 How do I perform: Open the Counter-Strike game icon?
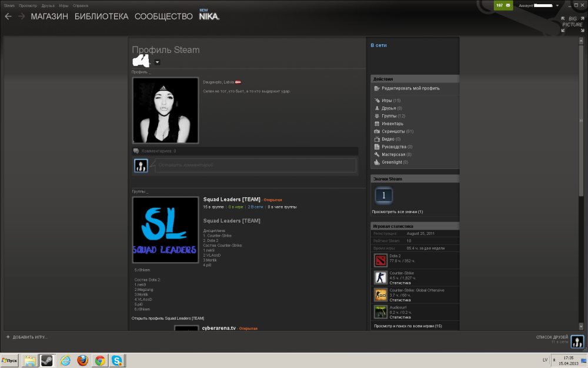pyautogui.click(x=380, y=277)
